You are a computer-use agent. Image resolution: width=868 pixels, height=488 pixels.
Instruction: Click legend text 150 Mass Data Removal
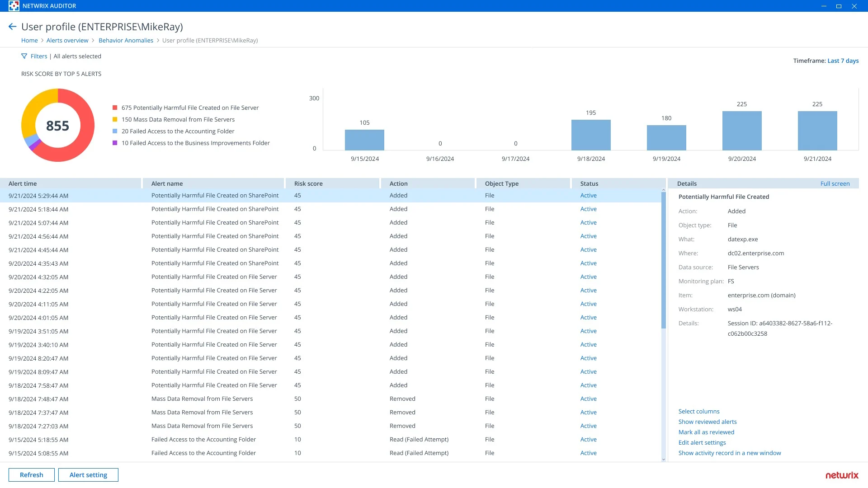coord(178,119)
